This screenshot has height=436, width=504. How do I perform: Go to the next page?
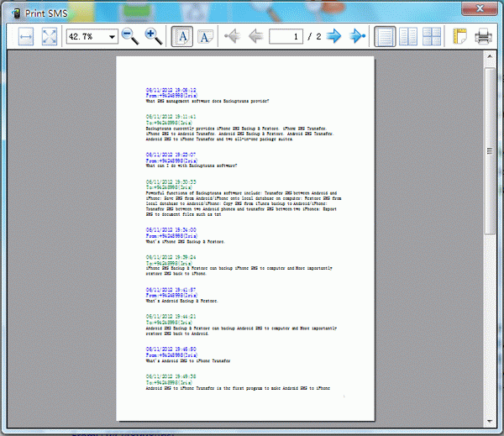point(333,36)
